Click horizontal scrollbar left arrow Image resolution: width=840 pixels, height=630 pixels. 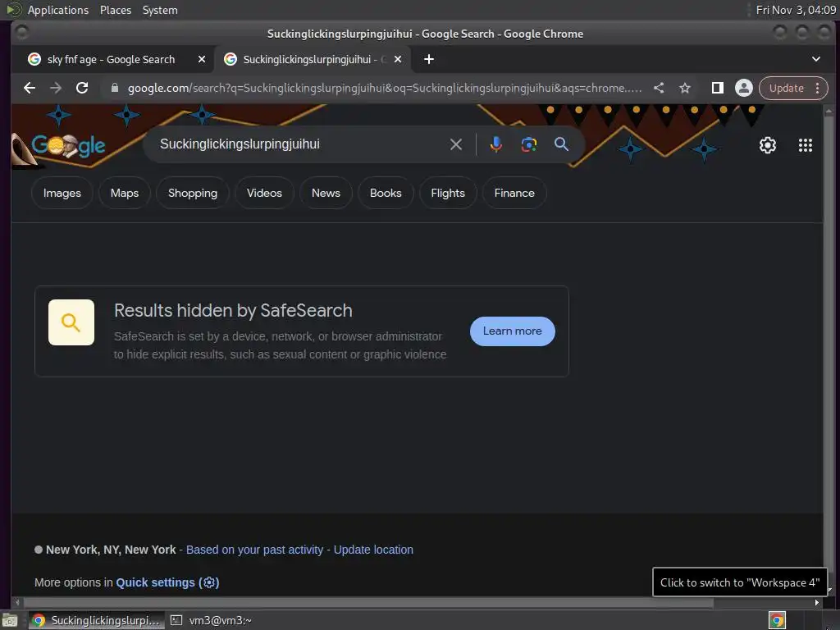coord(16,602)
